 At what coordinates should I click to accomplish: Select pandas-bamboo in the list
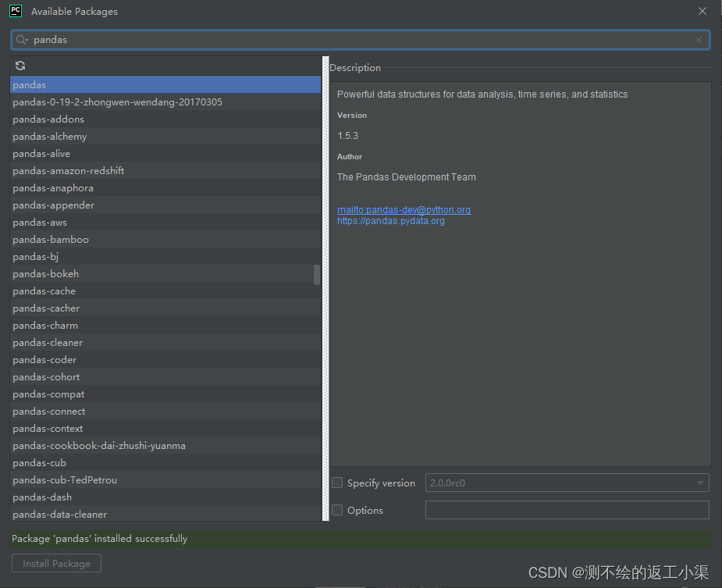pos(165,240)
